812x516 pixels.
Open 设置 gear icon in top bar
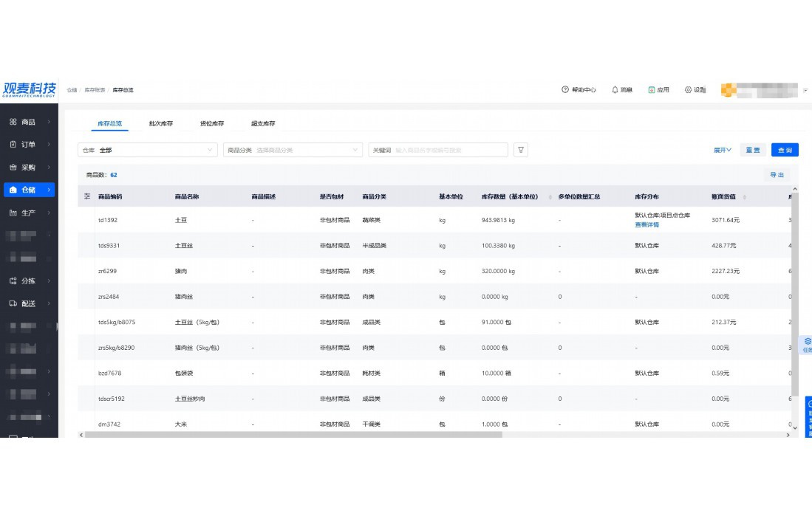[688, 90]
